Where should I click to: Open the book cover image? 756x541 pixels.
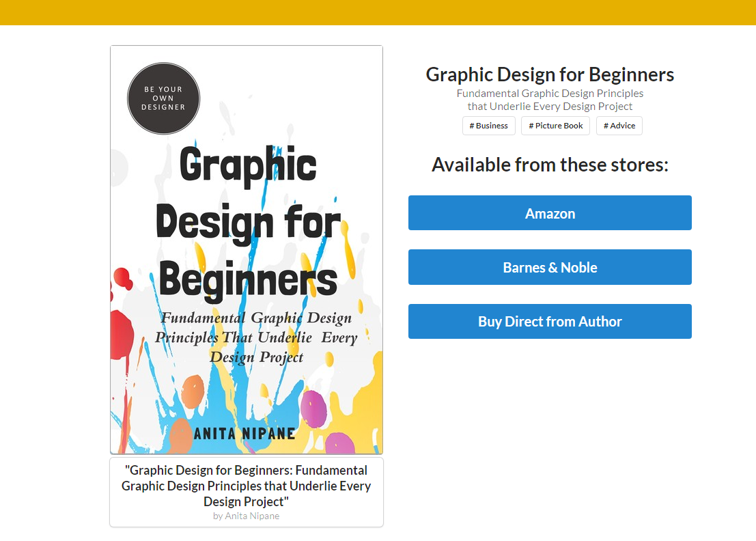tap(247, 250)
